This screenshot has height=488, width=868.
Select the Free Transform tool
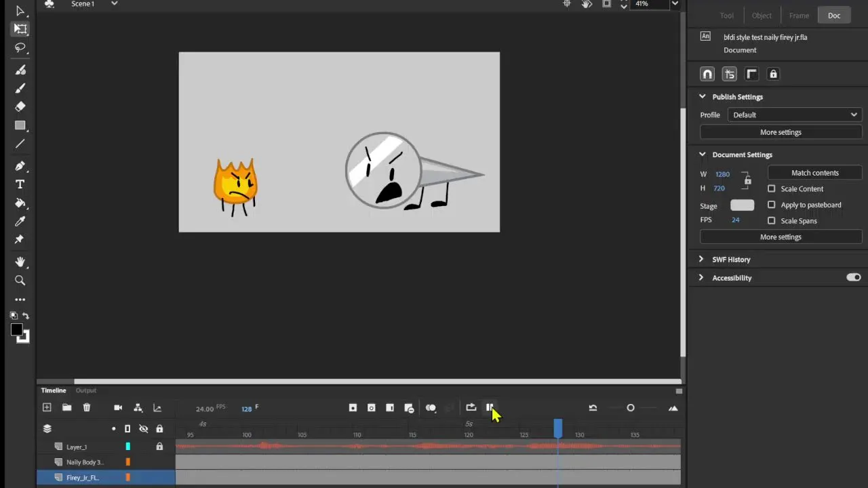[x=20, y=29]
